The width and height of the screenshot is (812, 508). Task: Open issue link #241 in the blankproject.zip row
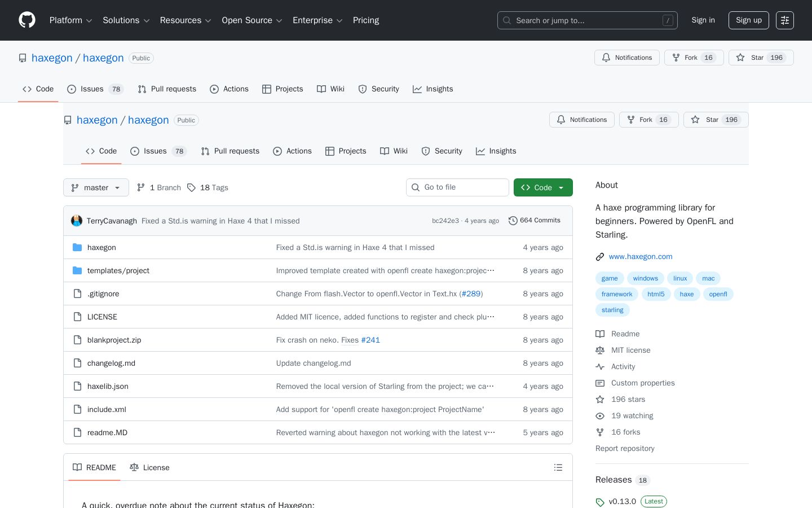[370, 340]
